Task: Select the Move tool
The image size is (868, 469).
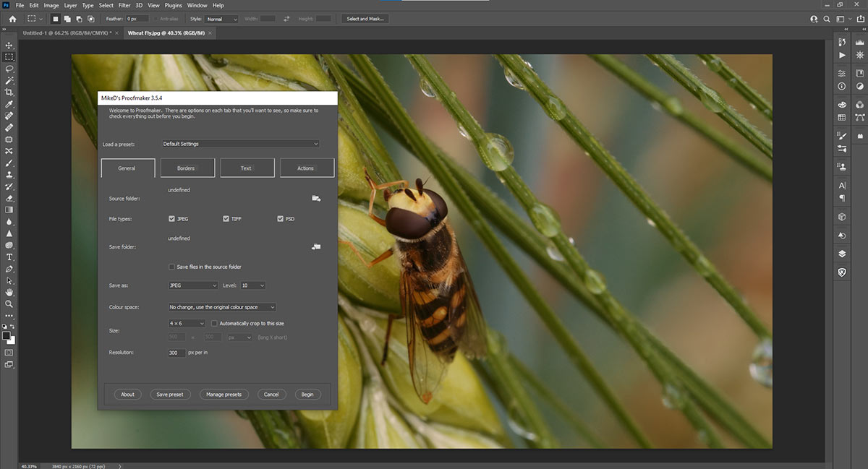Action: click(x=9, y=45)
